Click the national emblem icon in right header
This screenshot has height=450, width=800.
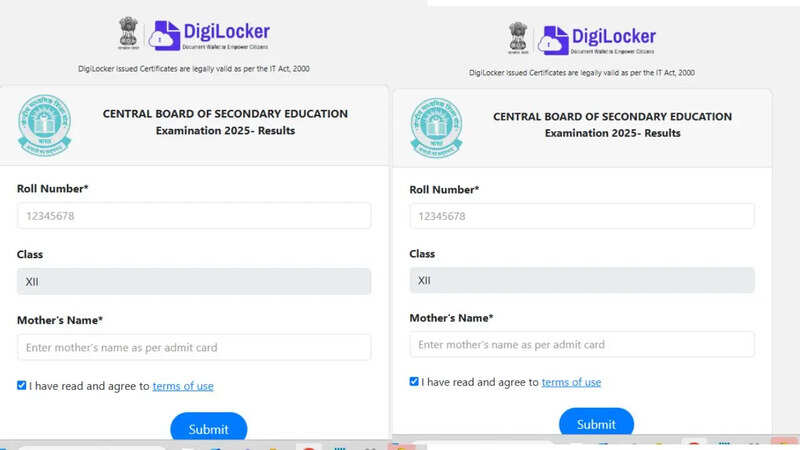pyautogui.click(x=518, y=38)
